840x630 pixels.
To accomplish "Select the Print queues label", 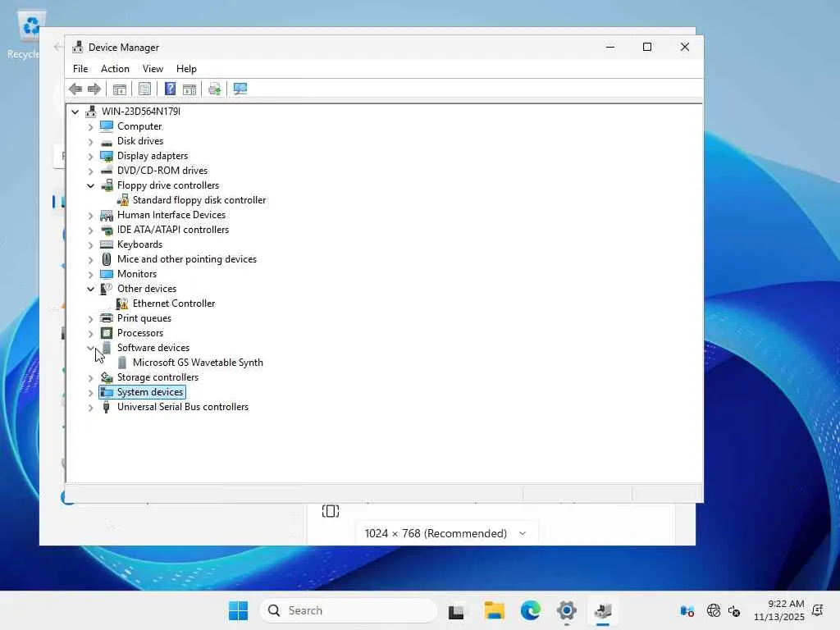I will point(144,318).
